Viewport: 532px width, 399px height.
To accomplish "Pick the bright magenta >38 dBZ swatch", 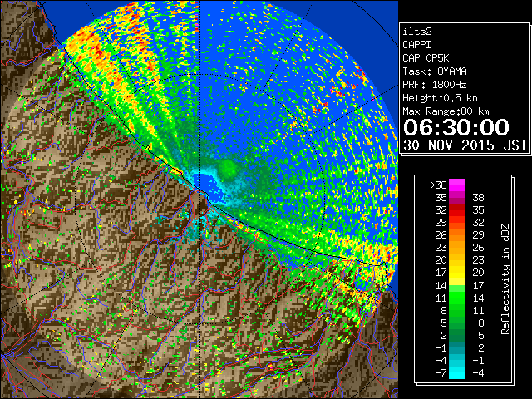I will pyautogui.click(x=457, y=185).
